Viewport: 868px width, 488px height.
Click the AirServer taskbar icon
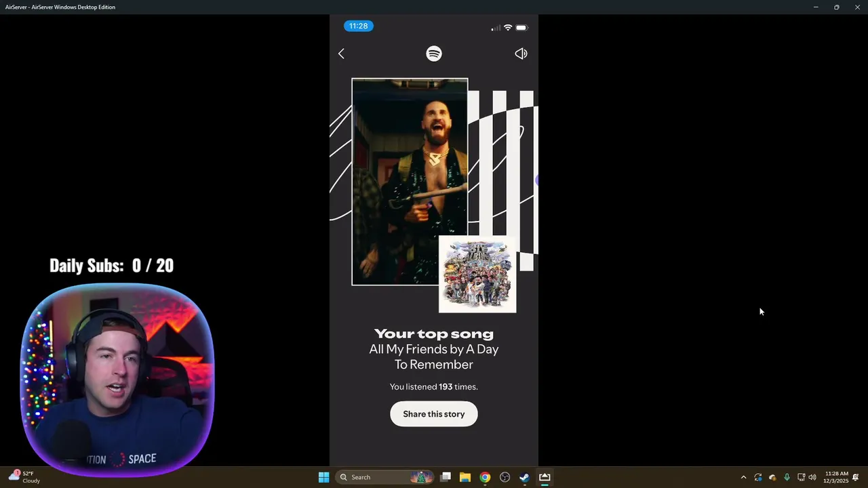pos(545,477)
